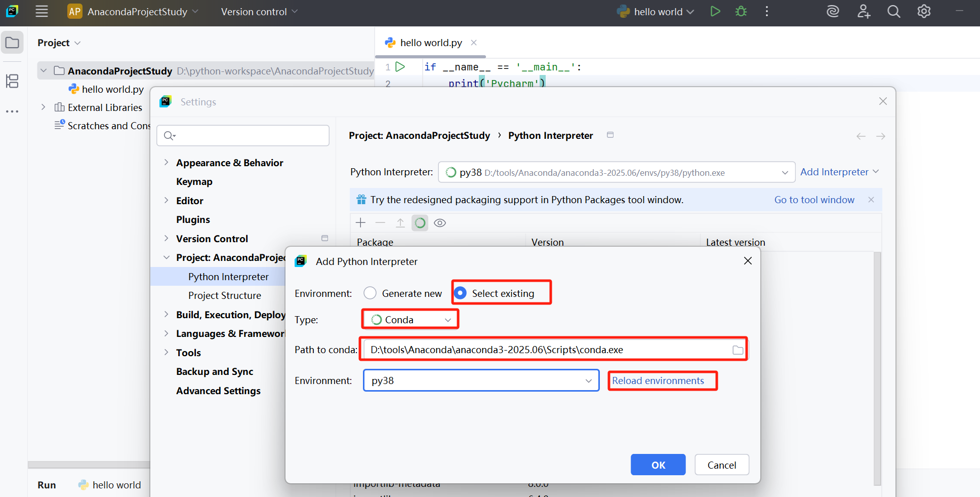980x497 pixels.
Task: Open the py38 Environment dropdown
Action: tap(481, 380)
